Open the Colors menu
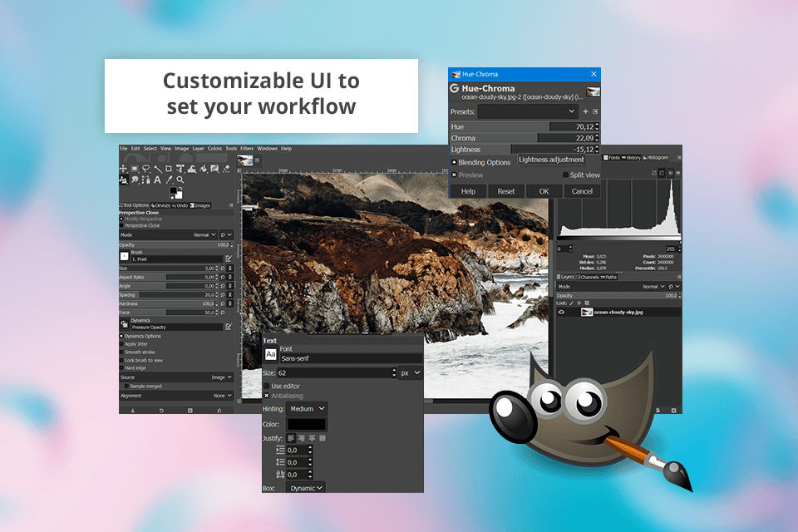 214,149
